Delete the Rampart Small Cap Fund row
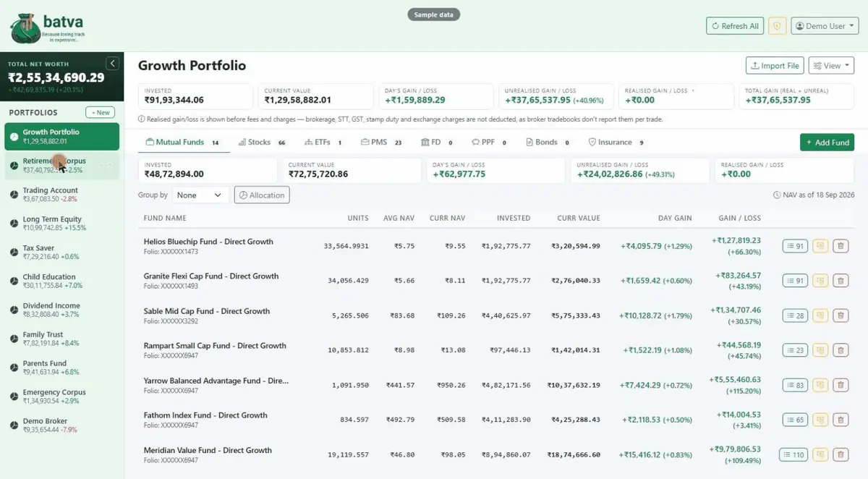Viewport: 868px width, 479px height. pyautogui.click(x=841, y=350)
